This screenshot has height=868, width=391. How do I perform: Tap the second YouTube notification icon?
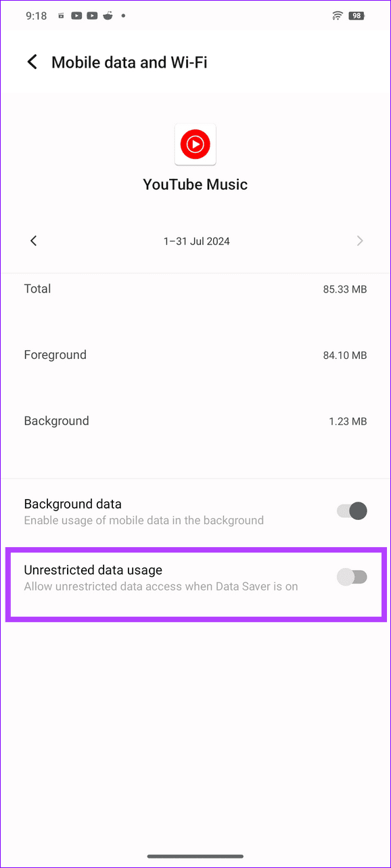click(91, 15)
